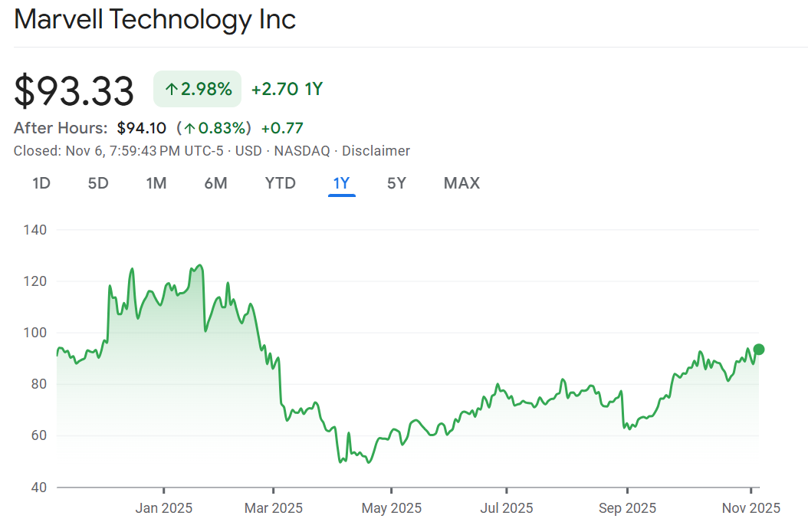The image size is (808, 532).
Task: Switch to the 5D range tab
Action: coord(98,183)
